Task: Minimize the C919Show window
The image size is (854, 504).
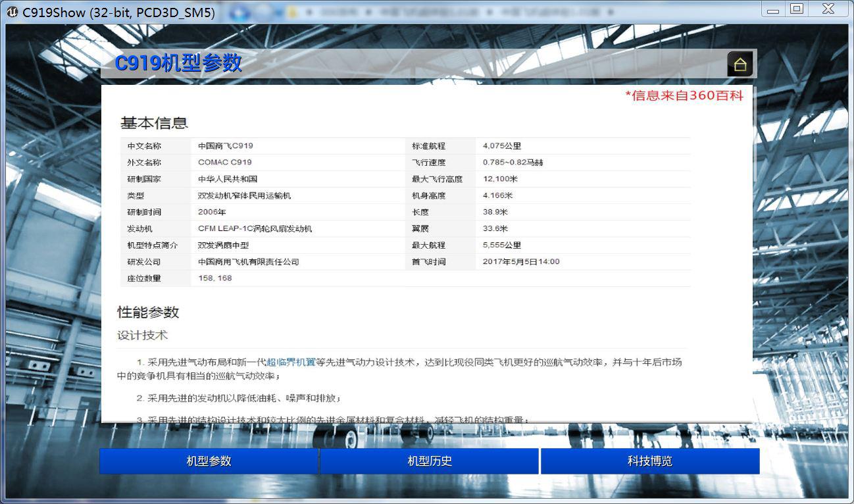Action: click(x=773, y=10)
